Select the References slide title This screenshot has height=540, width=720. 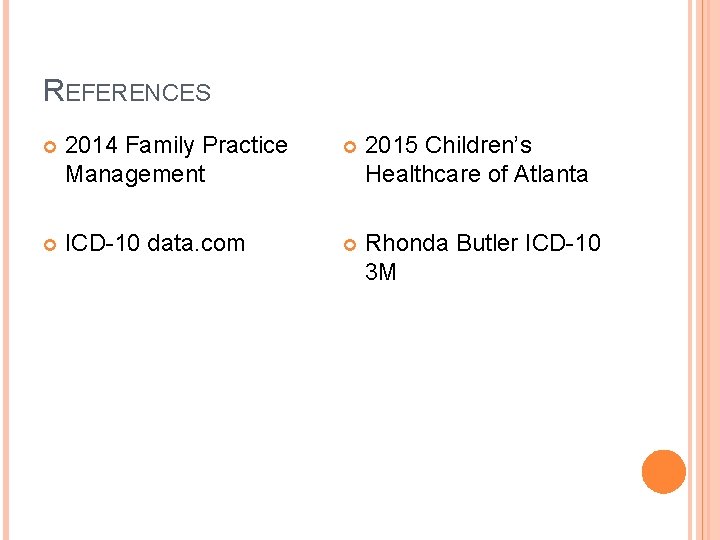tap(127, 91)
